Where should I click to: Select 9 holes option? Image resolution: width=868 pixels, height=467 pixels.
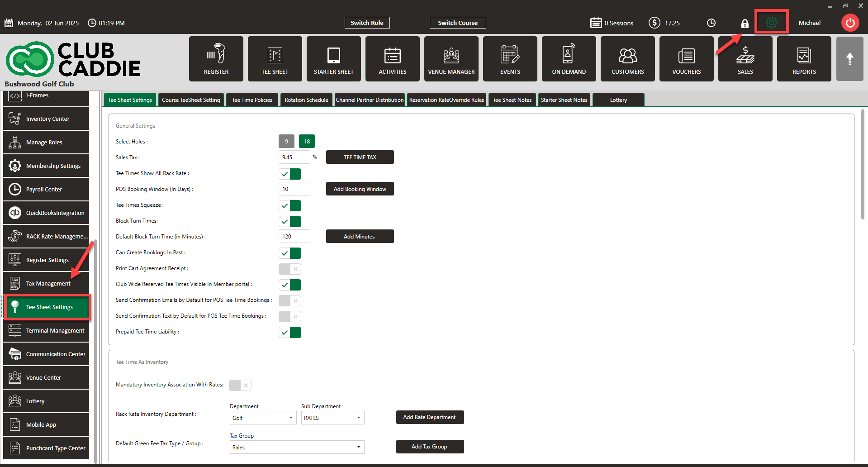[x=286, y=141]
